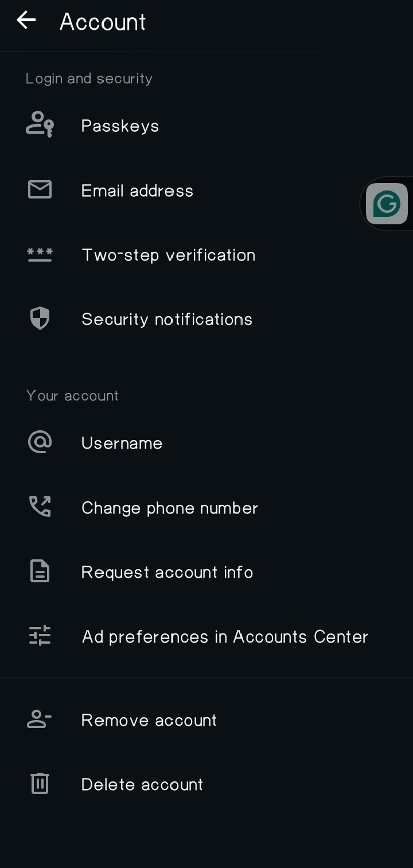413x868 pixels.
Task: Open Ad preferences in Accounts Center
Action: click(x=206, y=636)
